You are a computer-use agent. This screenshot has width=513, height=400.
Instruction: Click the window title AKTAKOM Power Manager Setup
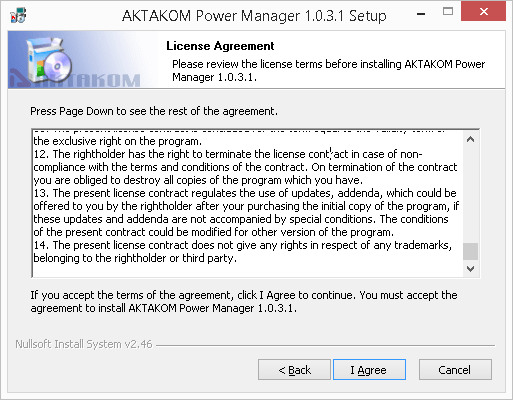254,16
